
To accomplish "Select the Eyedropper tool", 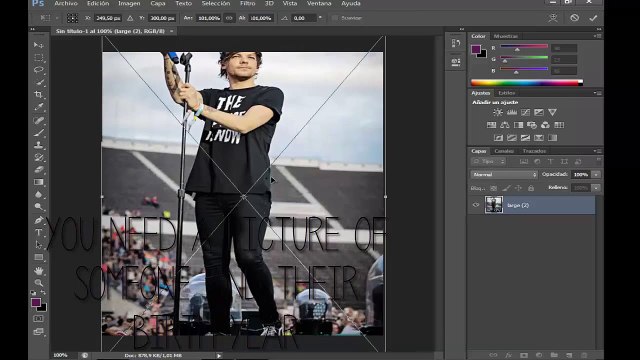I will tap(38, 107).
